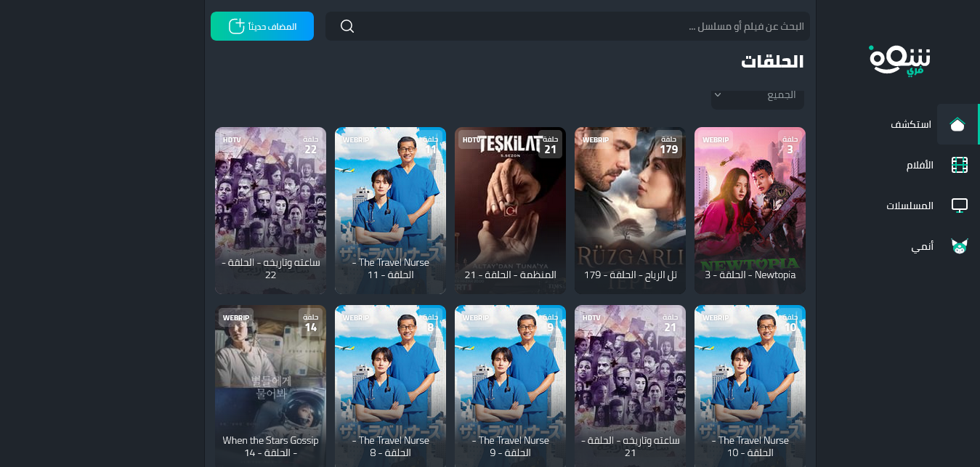
Task: Open The Travel Nurse episode 11 poster
Action: tap(390, 211)
